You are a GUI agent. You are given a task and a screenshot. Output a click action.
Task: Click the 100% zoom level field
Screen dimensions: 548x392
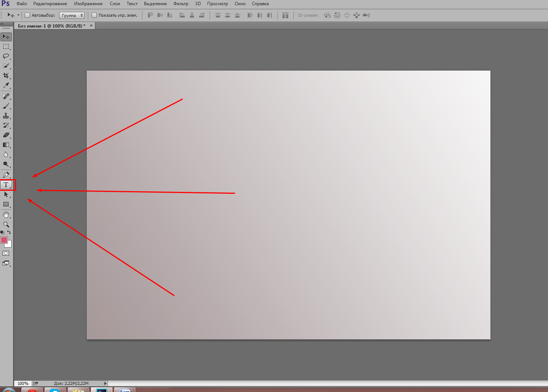23,383
